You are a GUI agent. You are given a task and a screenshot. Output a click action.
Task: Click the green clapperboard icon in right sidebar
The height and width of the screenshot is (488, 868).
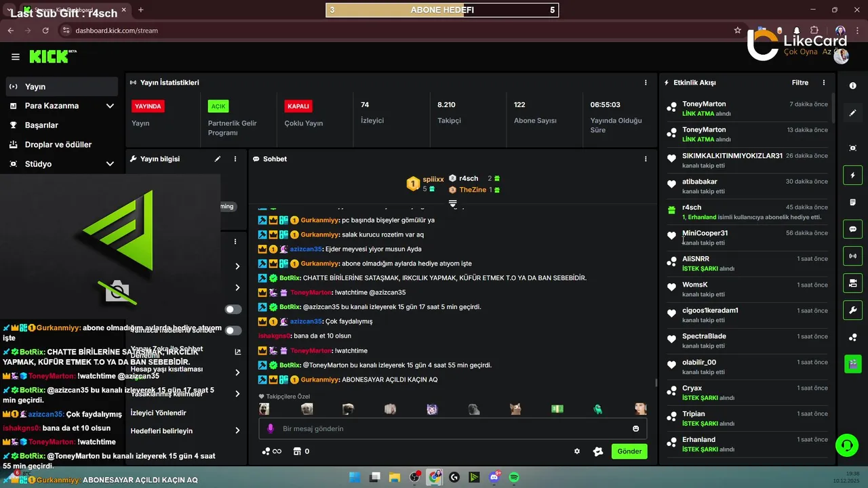852,364
